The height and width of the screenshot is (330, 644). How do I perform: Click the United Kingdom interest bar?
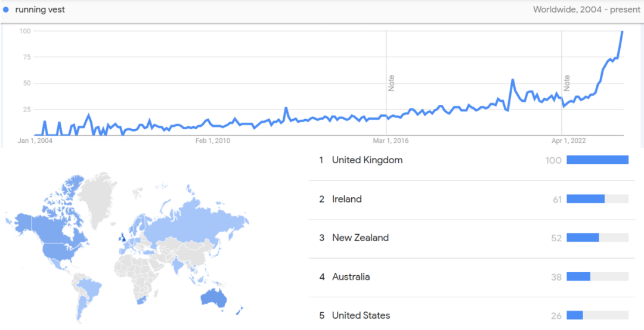pos(597,160)
